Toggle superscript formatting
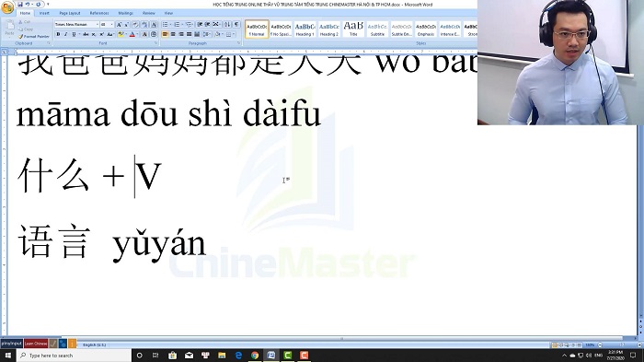 (x=102, y=34)
